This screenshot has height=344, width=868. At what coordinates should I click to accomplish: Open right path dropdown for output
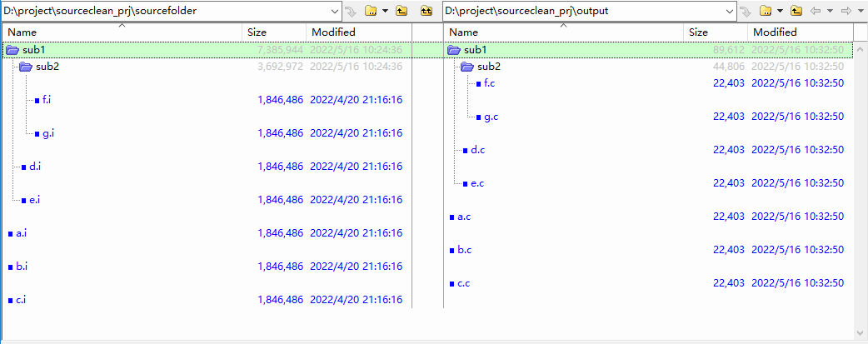729,12
